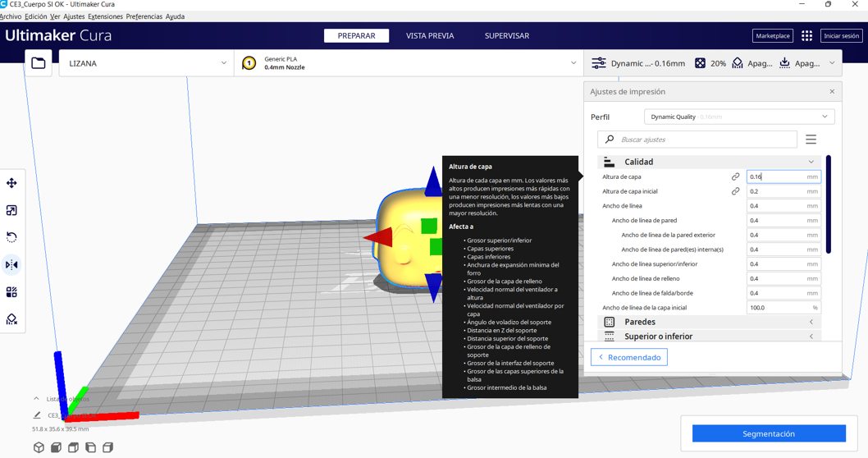Switch to top view cube
Screen dimensions: 868x458
coord(73,447)
